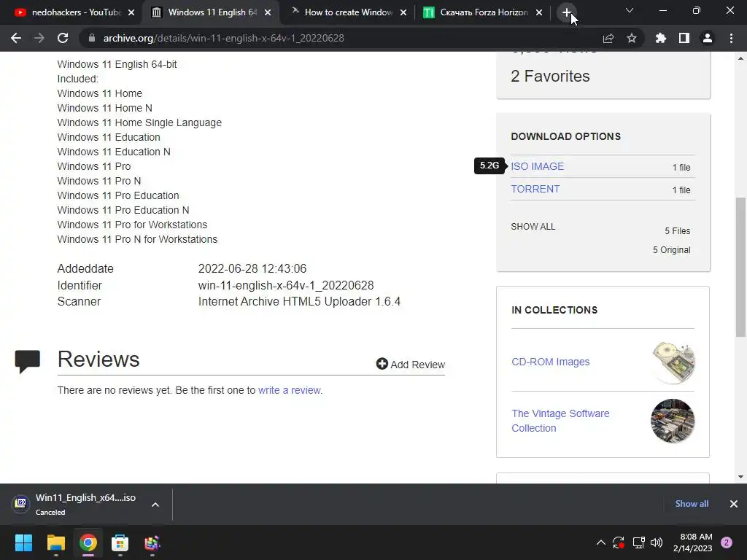Go back to the previous page
This screenshot has width=747, height=560.
coord(16,38)
